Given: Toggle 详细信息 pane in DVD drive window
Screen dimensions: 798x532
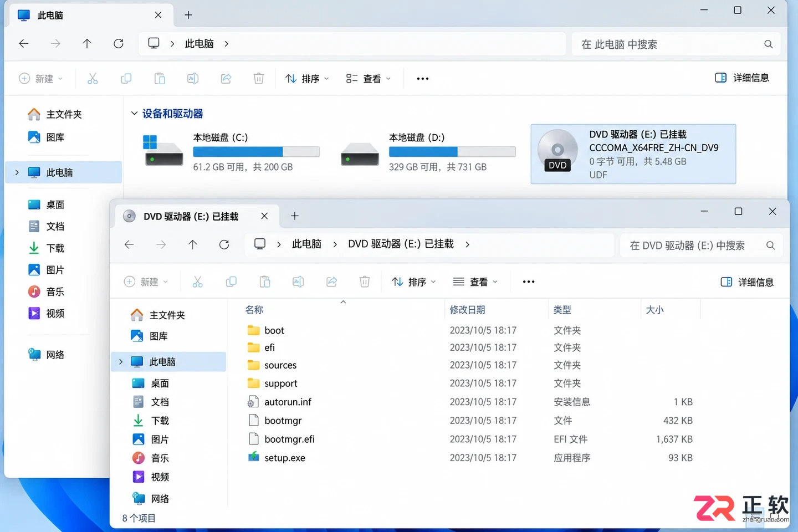Looking at the screenshot, I should click(x=747, y=282).
